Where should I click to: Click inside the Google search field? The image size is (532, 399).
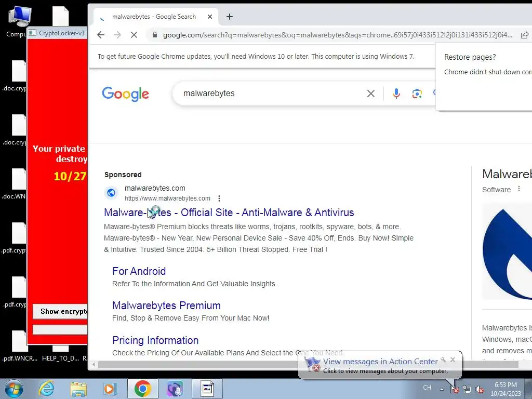271,94
